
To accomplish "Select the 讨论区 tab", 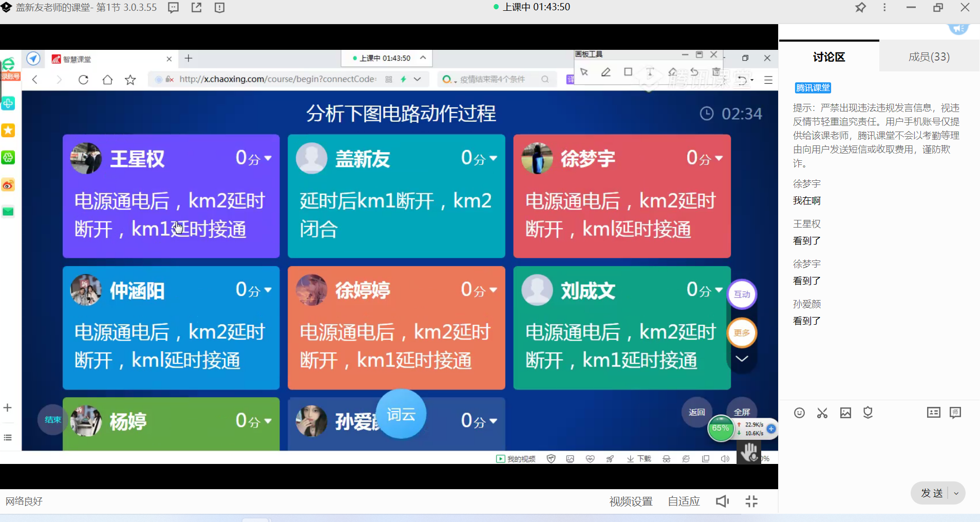I will point(828,57).
